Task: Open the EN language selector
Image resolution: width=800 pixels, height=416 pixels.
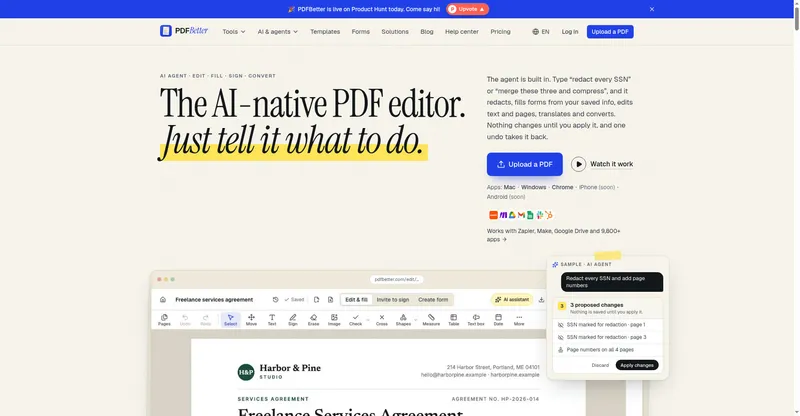Action: click(541, 32)
